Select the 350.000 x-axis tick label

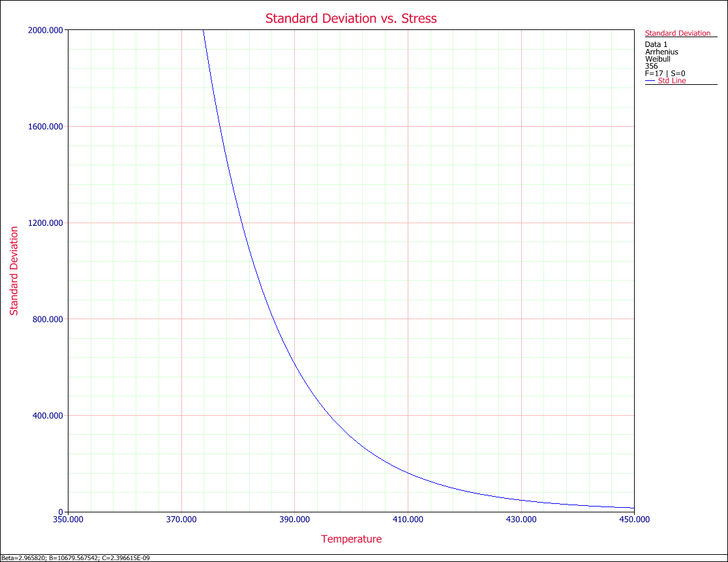tap(68, 520)
